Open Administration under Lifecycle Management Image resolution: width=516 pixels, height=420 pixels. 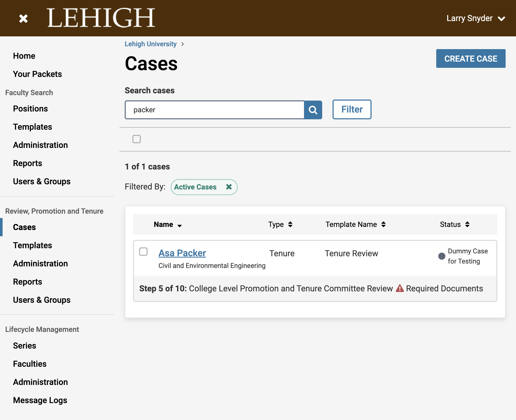tap(40, 382)
